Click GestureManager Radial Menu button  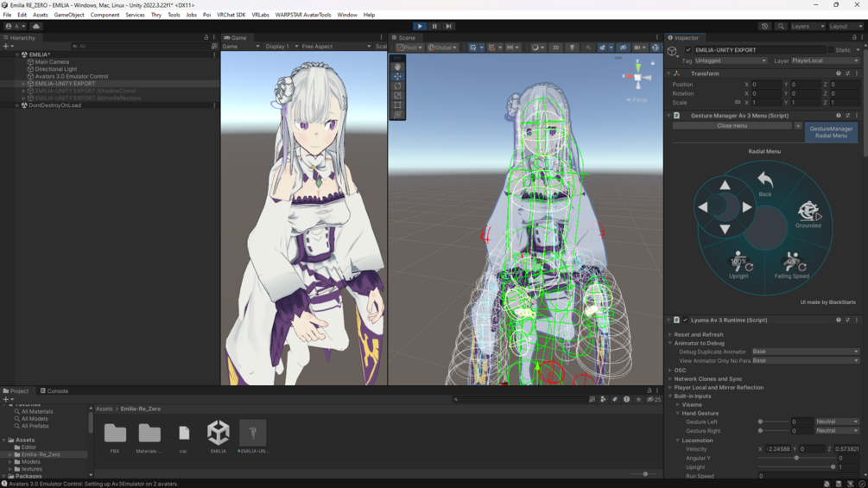click(831, 132)
